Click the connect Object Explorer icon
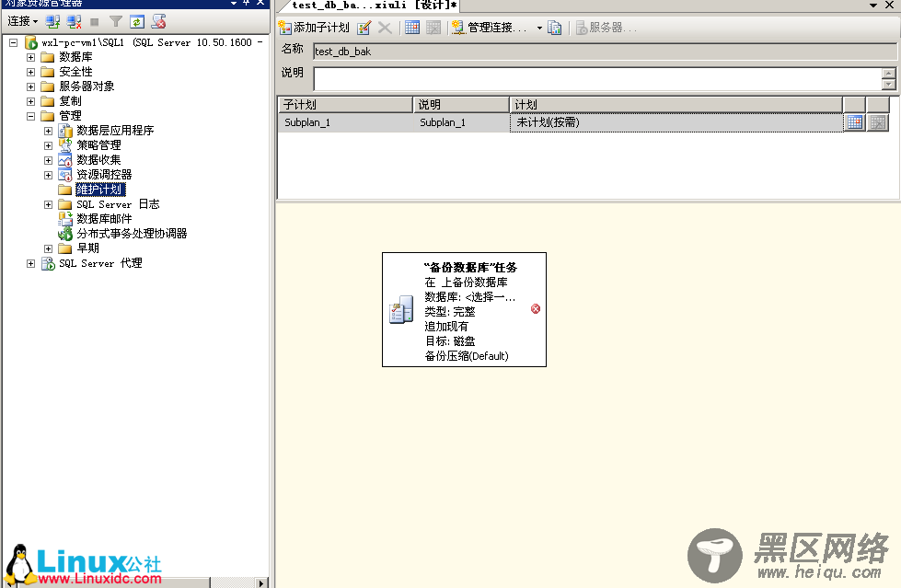This screenshot has height=588, width=901. click(52, 22)
